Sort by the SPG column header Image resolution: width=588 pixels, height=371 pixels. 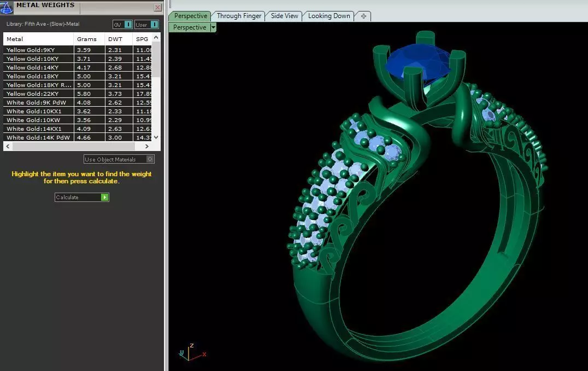(x=143, y=39)
